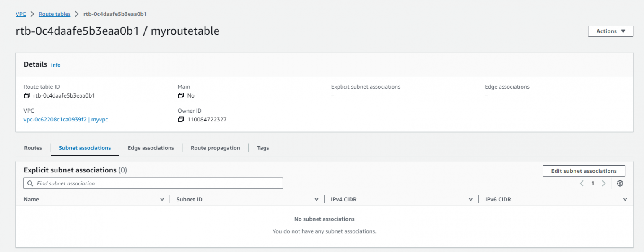
Task: Click Edit subnet associations
Action: [x=584, y=171]
